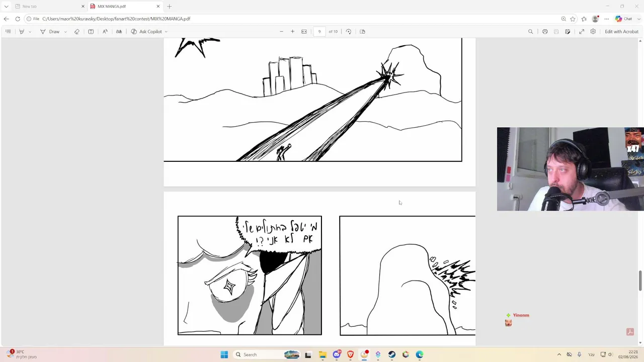This screenshot has height=362, width=644.
Task: Click the address bar zoom magnifier icon
Action: 563,19
